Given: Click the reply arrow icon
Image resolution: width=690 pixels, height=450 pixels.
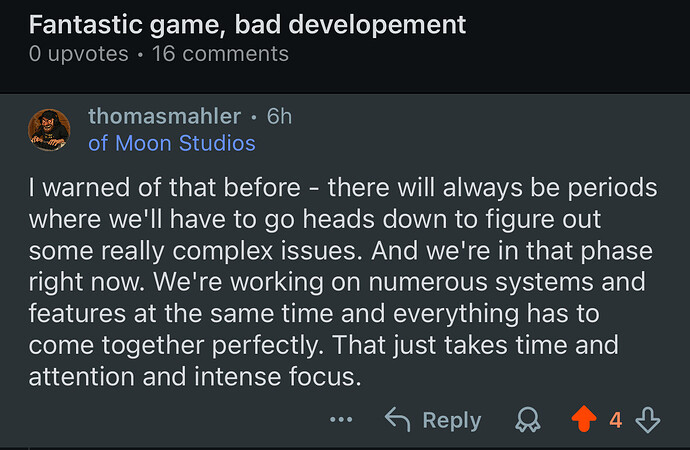Looking at the screenshot, I should click(398, 420).
